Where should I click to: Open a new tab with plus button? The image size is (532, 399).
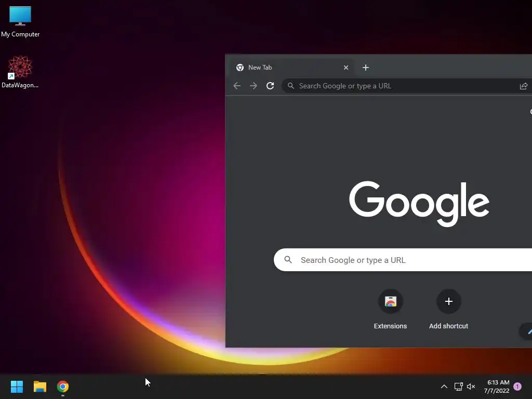click(365, 68)
